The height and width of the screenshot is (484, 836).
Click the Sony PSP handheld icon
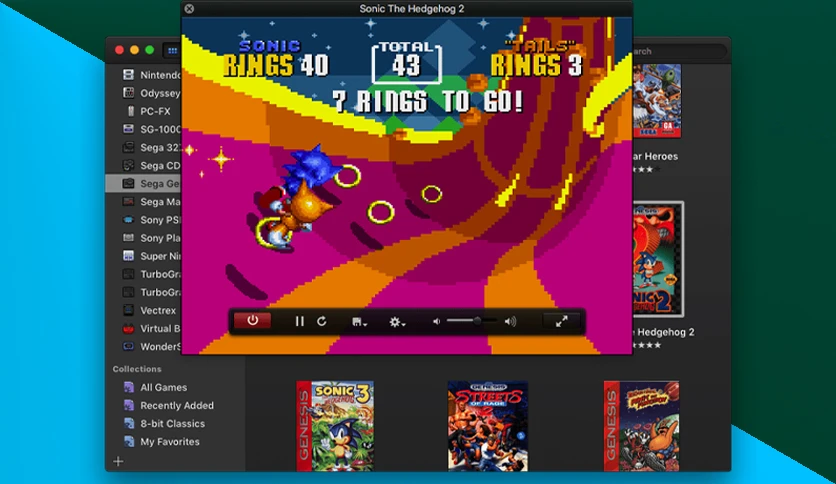(128, 220)
